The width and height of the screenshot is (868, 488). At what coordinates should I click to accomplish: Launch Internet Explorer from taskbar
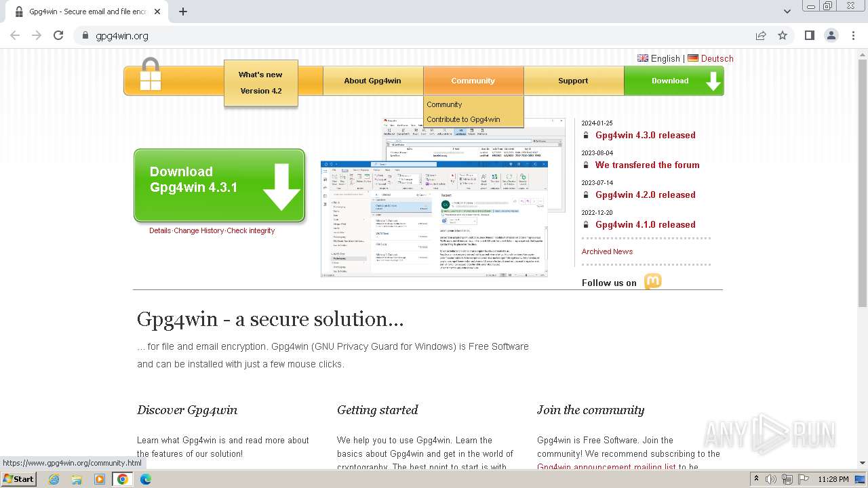click(x=54, y=479)
